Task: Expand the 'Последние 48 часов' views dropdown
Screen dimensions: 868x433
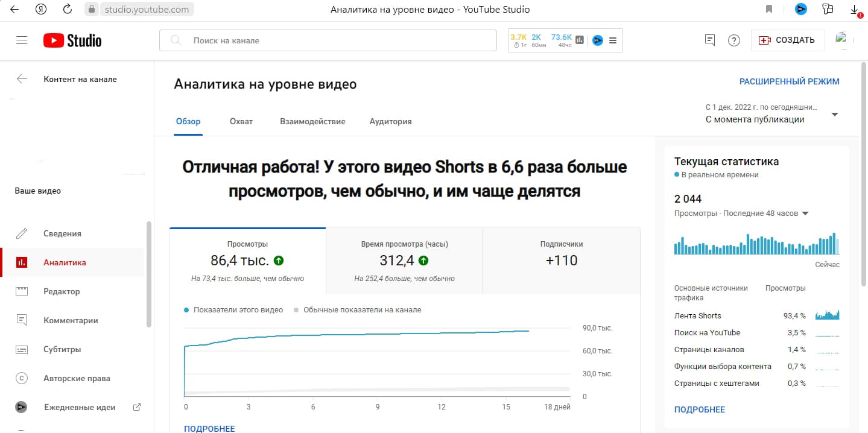Action: point(805,213)
